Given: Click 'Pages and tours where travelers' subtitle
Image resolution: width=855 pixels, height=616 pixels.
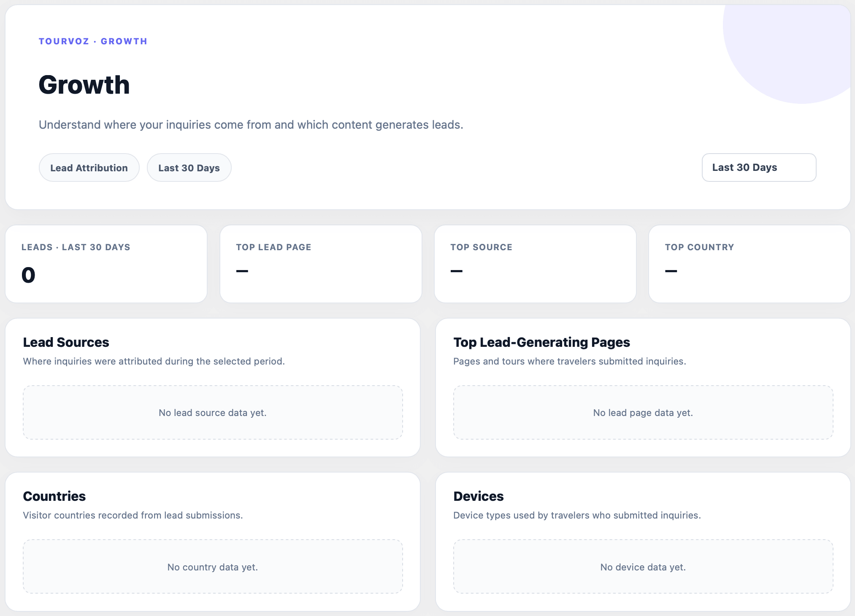Looking at the screenshot, I should (x=570, y=361).
